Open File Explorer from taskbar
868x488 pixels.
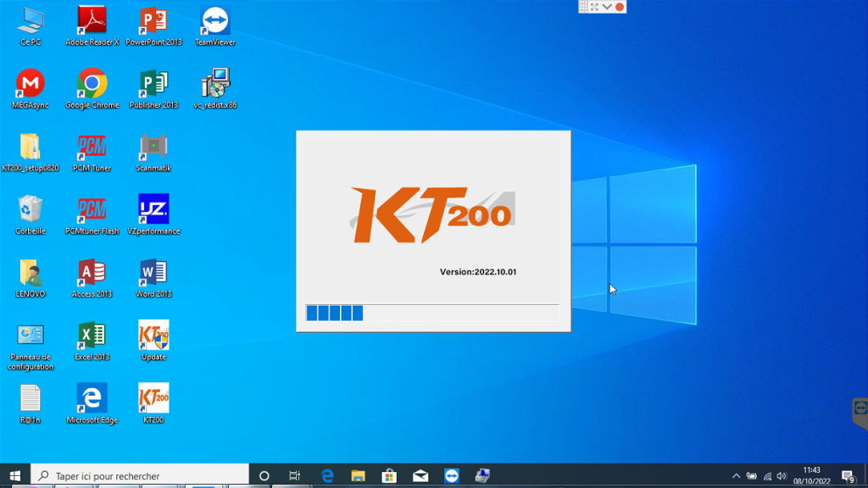(359, 476)
